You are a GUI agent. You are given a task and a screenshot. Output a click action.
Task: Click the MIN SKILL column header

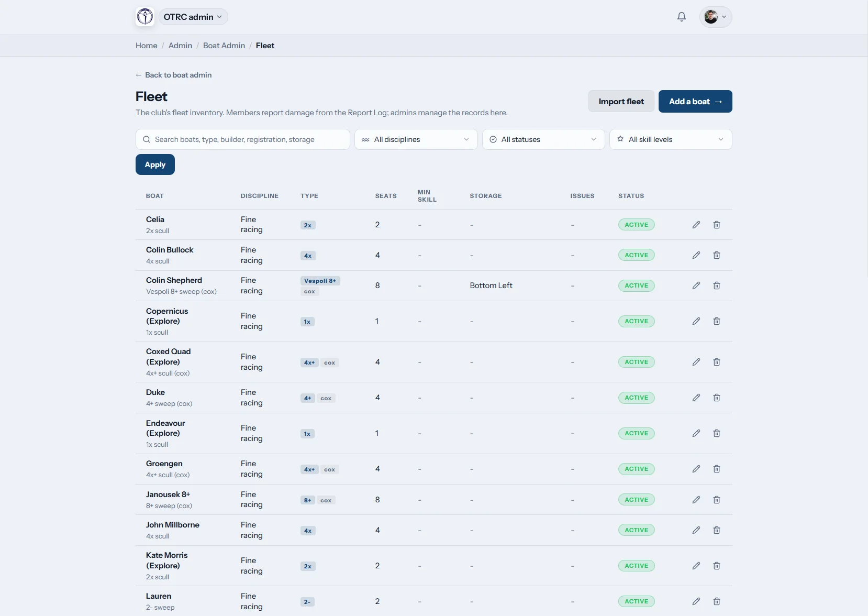click(427, 196)
